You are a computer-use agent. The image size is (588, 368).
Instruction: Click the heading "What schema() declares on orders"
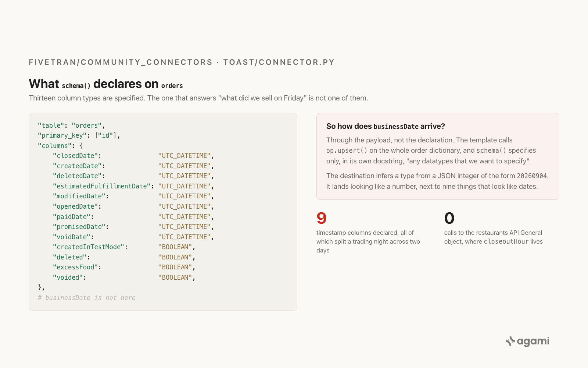coord(106,84)
